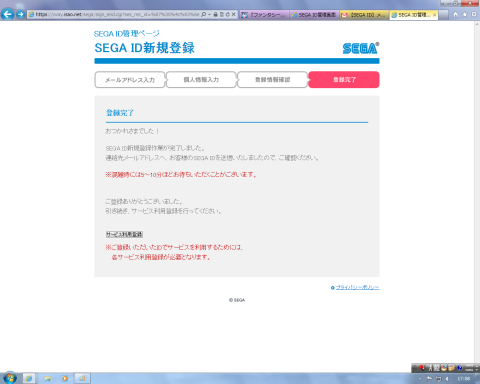This screenshot has height=384, width=480.
Task: Open the browser Home icon
Action: coord(456,14)
